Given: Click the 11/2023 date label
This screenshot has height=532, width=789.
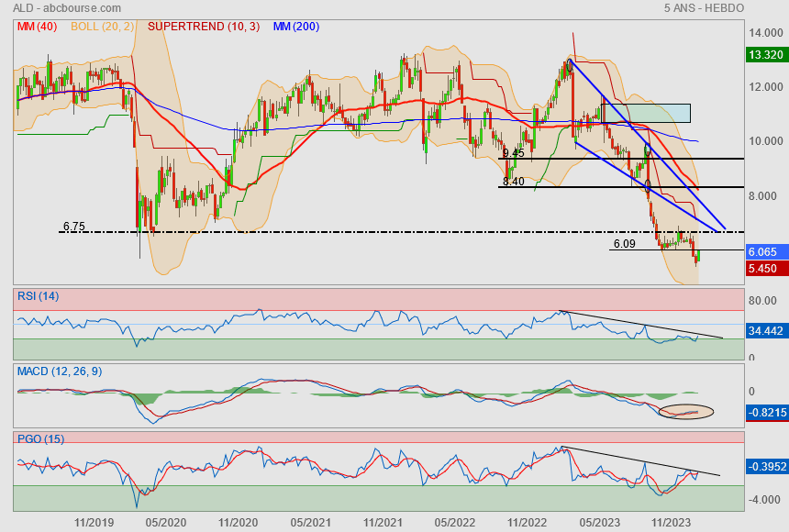Looking at the screenshot, I should click(x=672, y=523).
